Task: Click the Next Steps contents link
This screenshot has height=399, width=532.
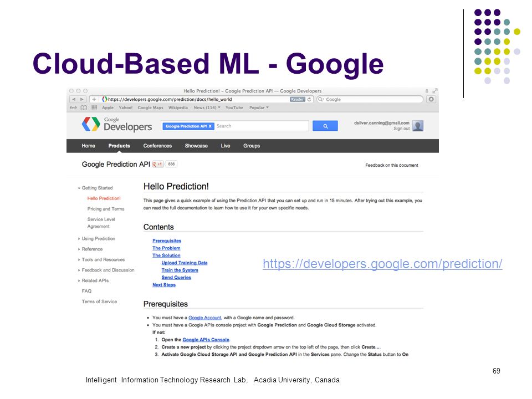Action: click(x=164, y=285)
